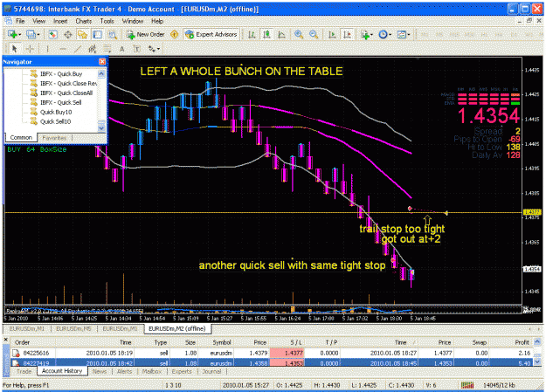This screenshot has width=546, height=392.
Task: Open the Tools menu
Action: (107, 21)
